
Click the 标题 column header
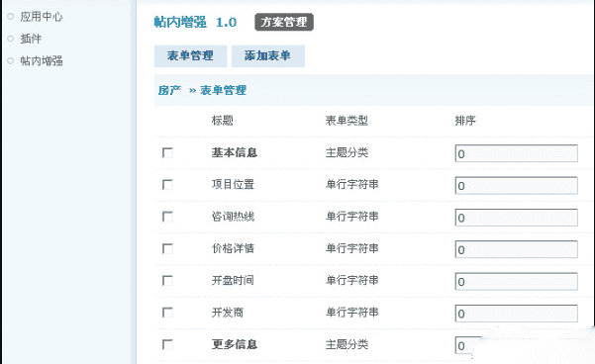point(223,121)
